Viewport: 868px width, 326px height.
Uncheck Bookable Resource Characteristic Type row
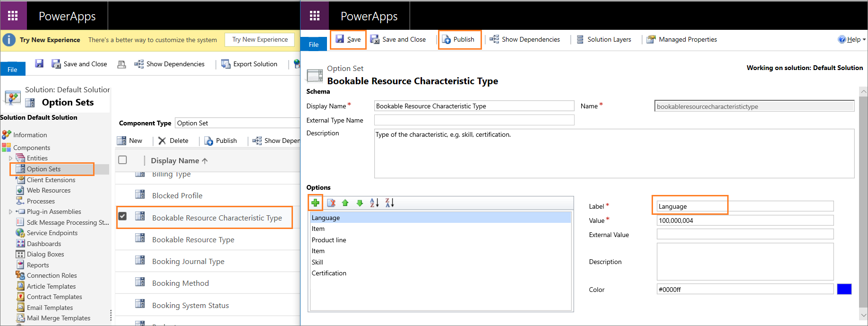point(122,216)
